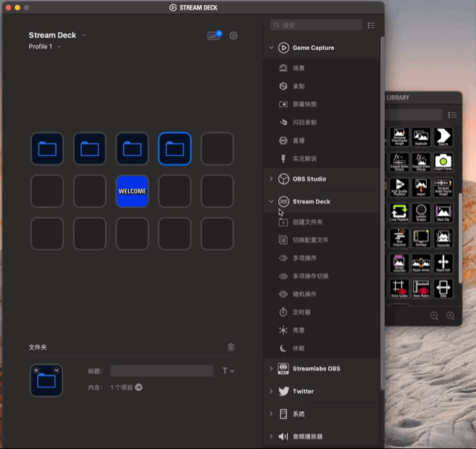Click Overwrite icon in Library window
Image resolution: width=476 pixels, height=449 pixels.
coord(443,238)
